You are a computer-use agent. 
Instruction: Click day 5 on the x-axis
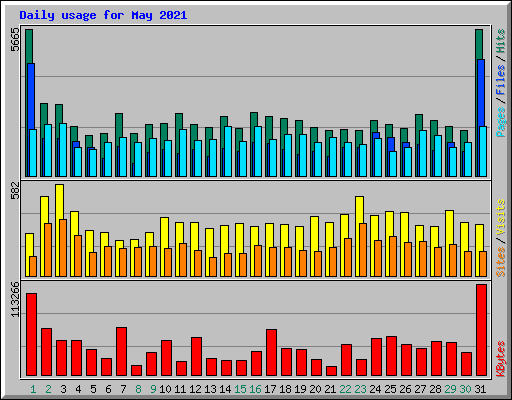point(93,389)
